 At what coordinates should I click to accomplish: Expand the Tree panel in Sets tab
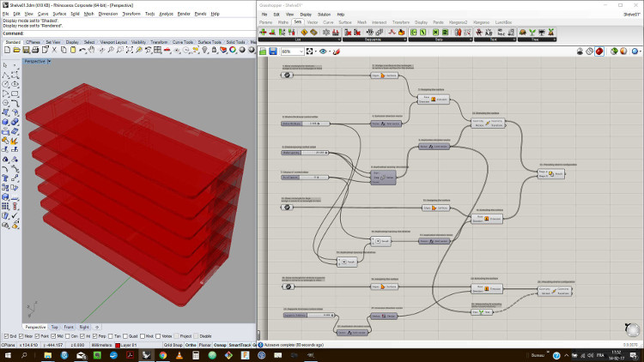[537, 39]
